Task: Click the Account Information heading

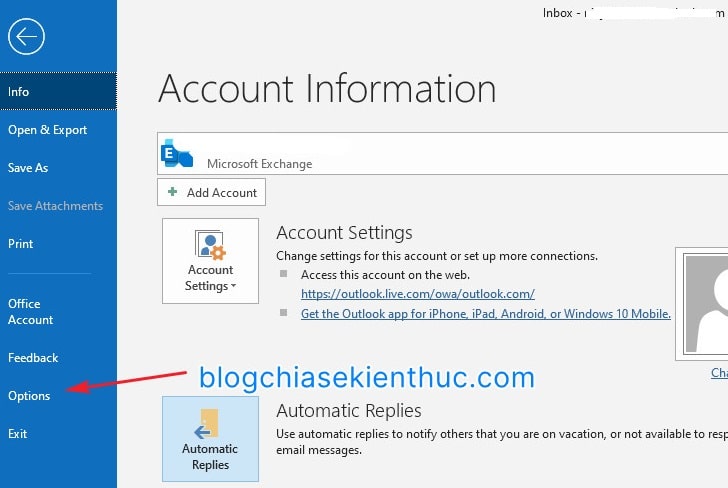Action: (x=327, y=88)
